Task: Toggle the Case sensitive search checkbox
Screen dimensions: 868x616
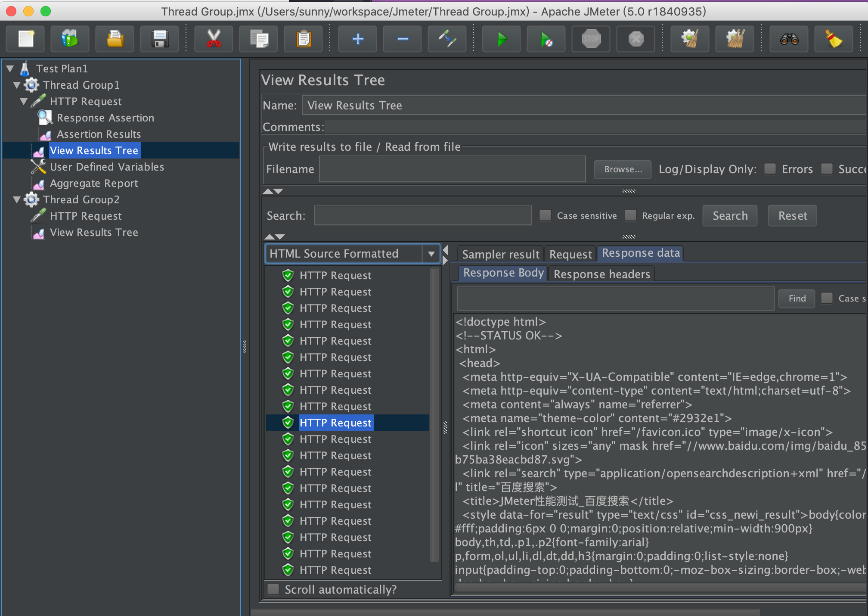Action: (546, 215)
